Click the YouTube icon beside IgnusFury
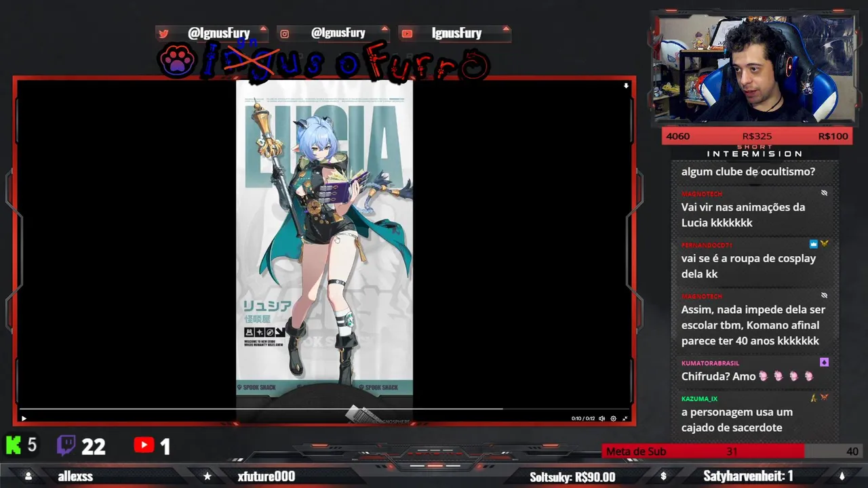The width and height of the screenshot is (868, 488). click(x=406, y=33)
